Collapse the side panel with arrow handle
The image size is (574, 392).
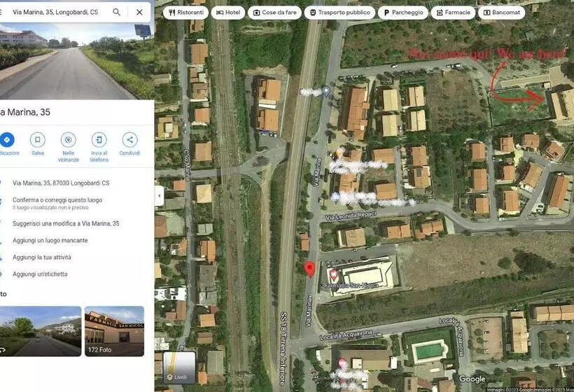159,196
